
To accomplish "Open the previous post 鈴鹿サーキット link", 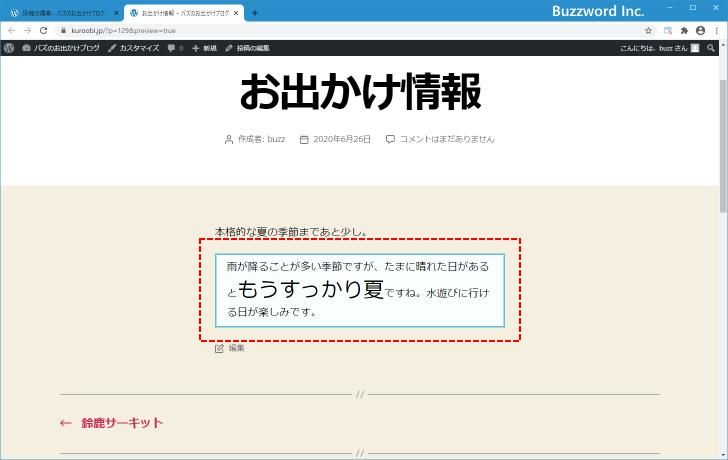I will click(x=121, y=423).
